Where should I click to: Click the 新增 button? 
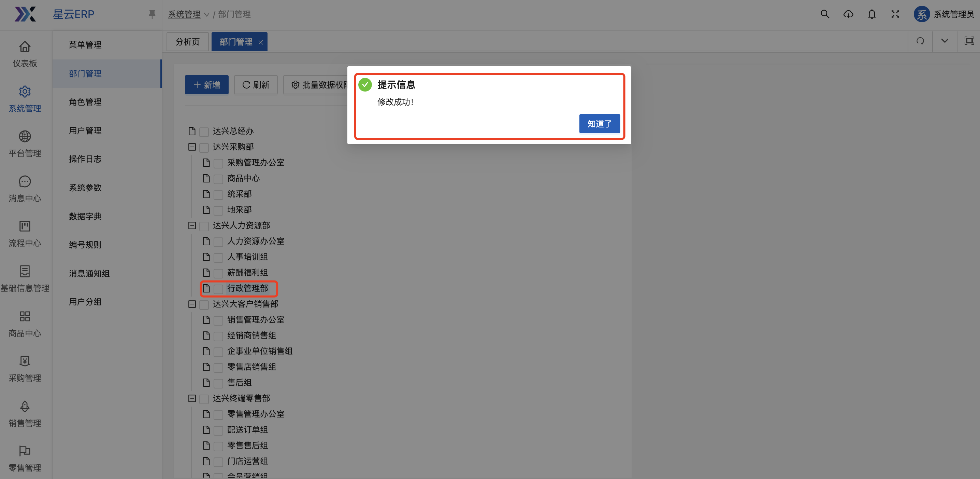tap(206, 84)
